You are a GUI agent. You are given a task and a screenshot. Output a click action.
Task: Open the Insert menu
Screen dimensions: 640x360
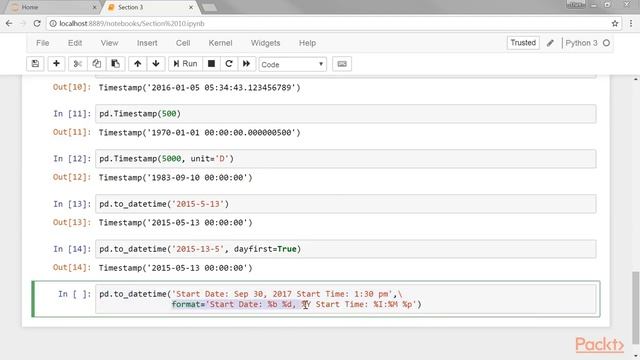coord(147,43)
